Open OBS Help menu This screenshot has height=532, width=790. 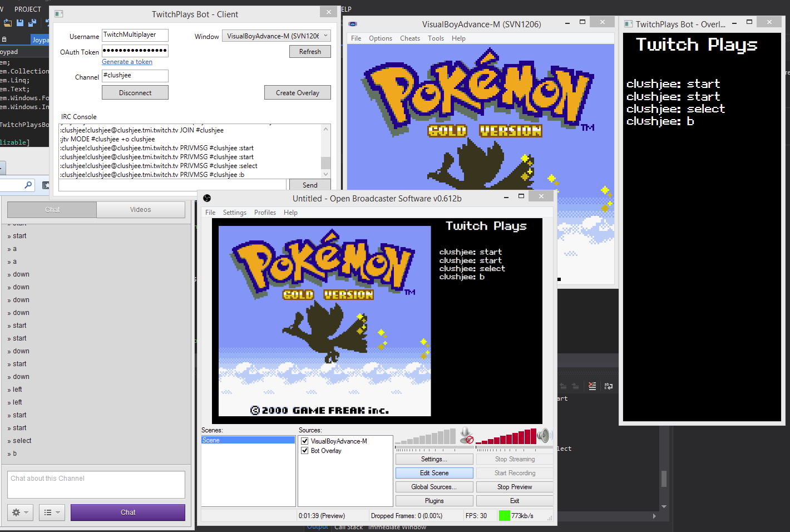(290, 213)
